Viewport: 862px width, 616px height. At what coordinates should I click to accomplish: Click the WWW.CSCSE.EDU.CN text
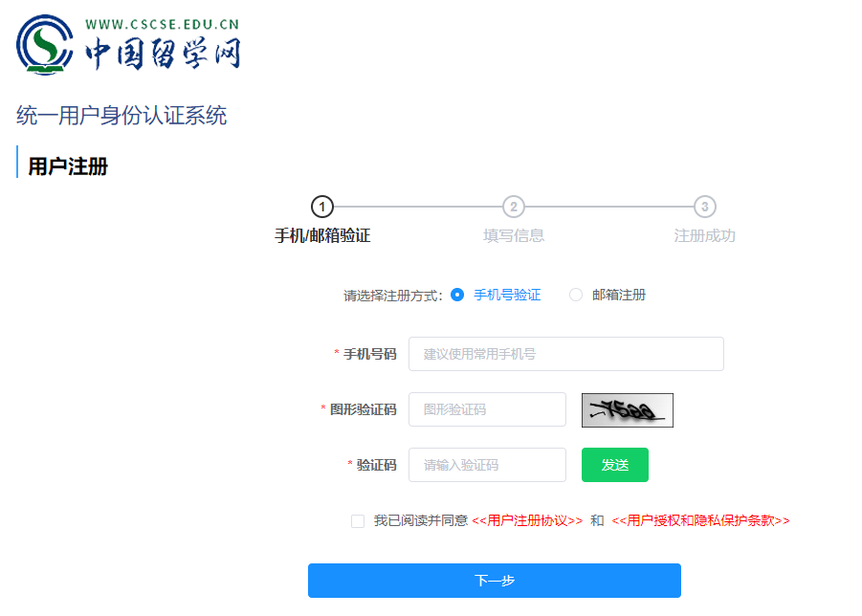pyautogui.click(x=163, y=24)
